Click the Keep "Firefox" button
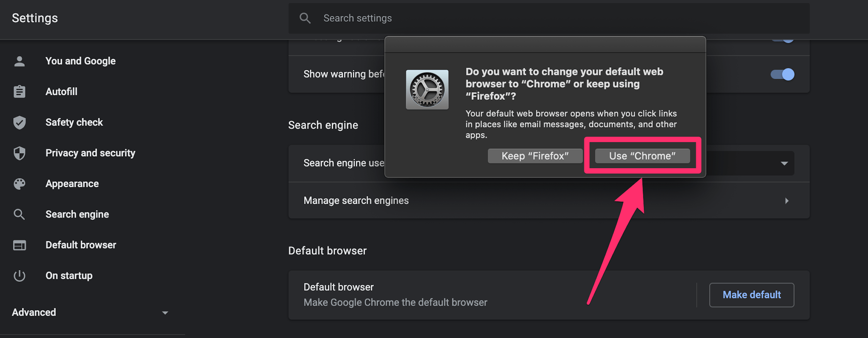This screenshot has height=338, width=868. point(535,156)
